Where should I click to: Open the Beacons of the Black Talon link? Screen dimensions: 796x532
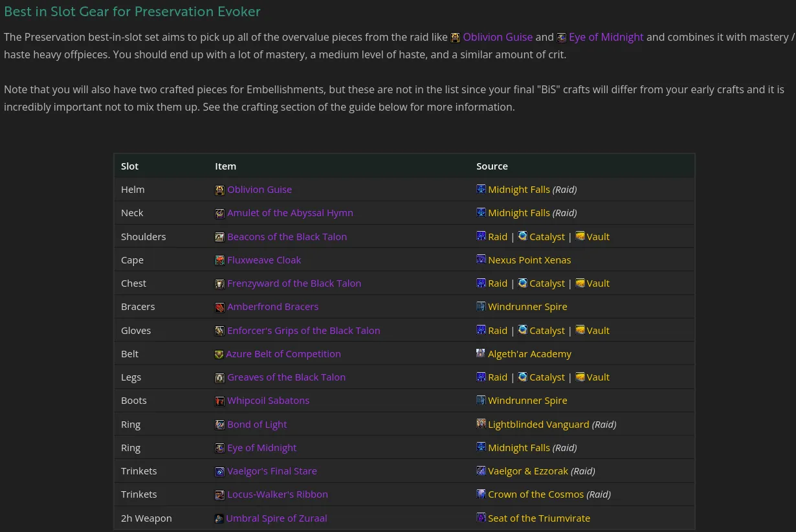pos(287,236)
